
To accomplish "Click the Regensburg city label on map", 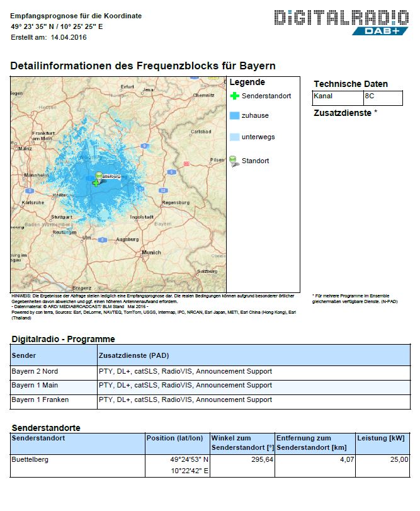I will [175, 202].
